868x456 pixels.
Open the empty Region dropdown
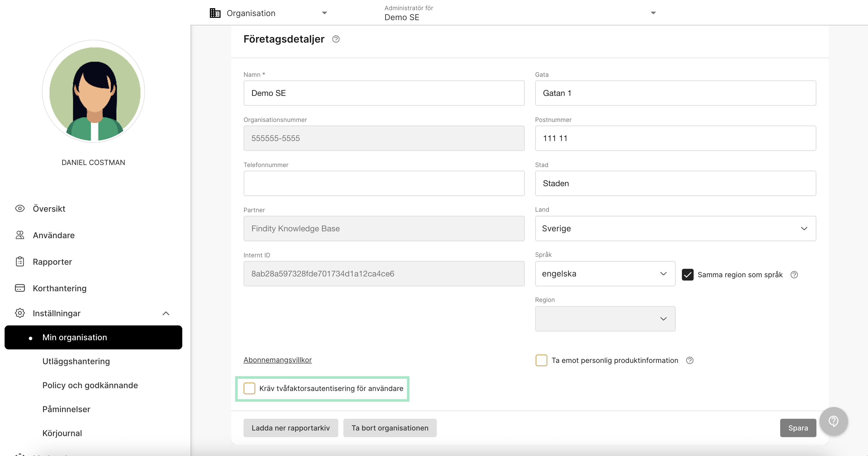[x=605, y=319]
